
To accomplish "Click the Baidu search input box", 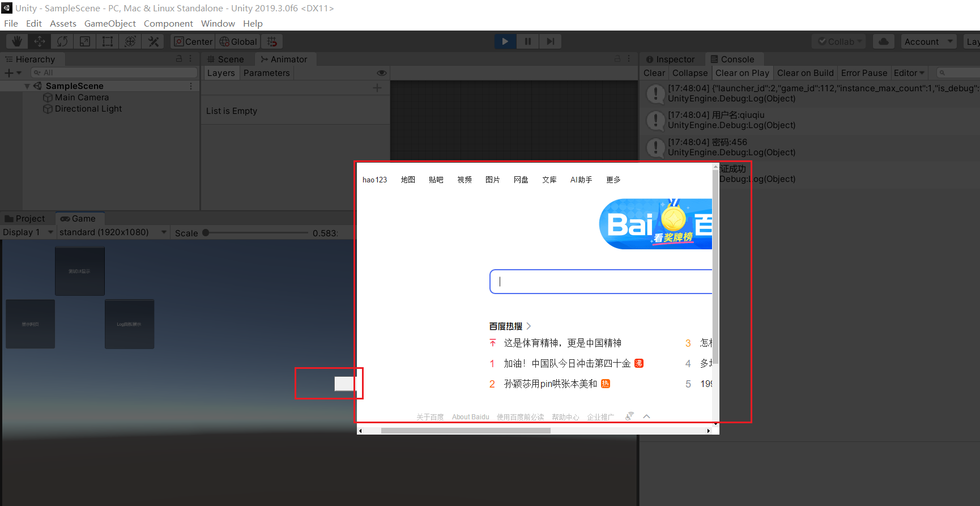I will (x=601, y=282).
